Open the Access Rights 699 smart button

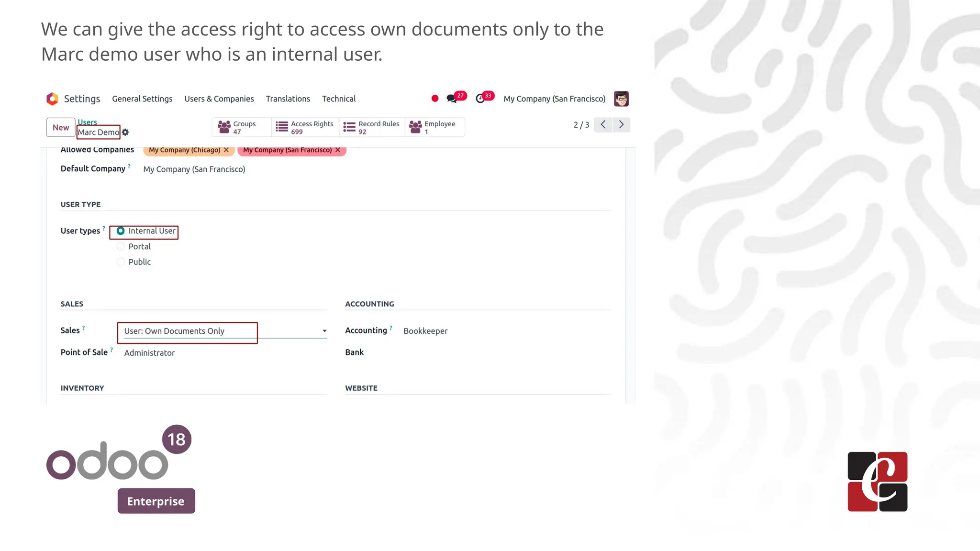305,127
